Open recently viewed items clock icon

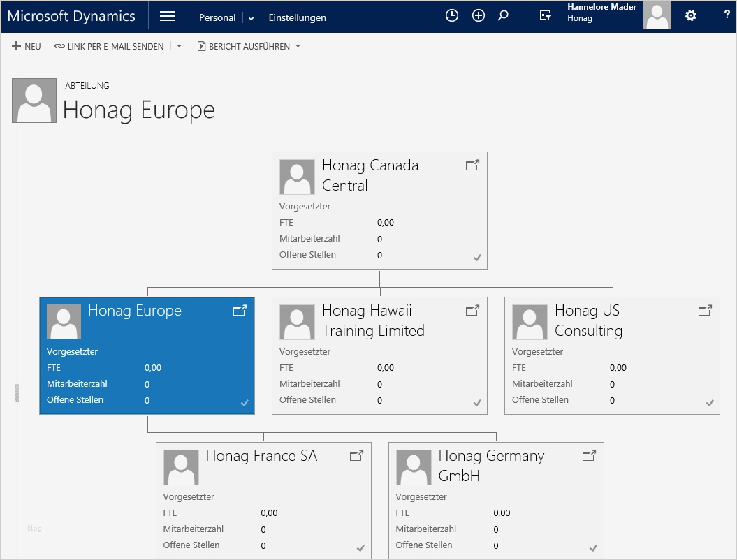pos(452,16)
